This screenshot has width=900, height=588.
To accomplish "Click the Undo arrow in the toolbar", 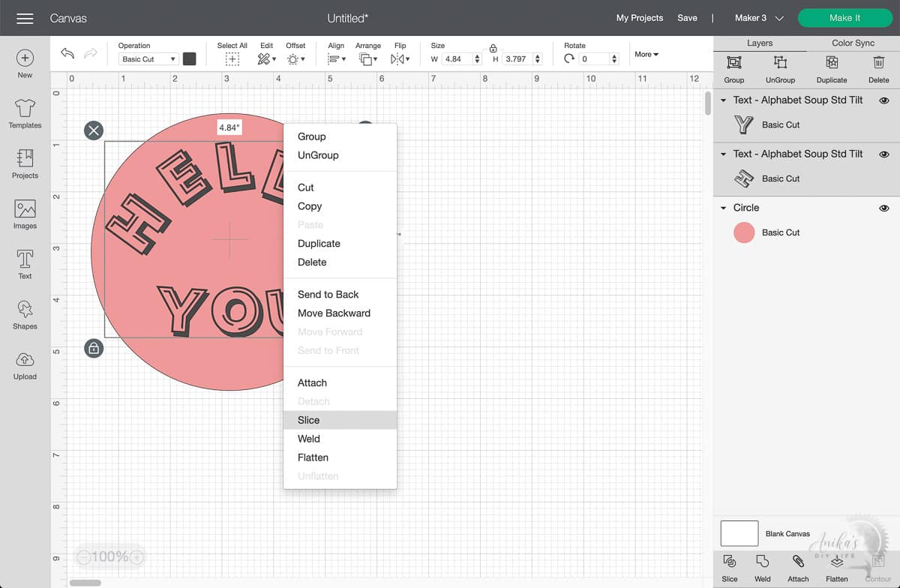I will [68, 54].
